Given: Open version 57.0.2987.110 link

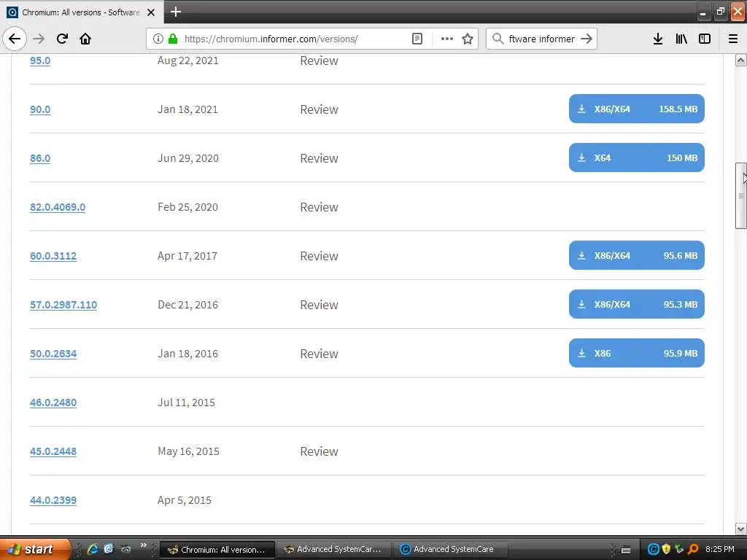Looking at the screenshot, I should (x=63, y=305).
